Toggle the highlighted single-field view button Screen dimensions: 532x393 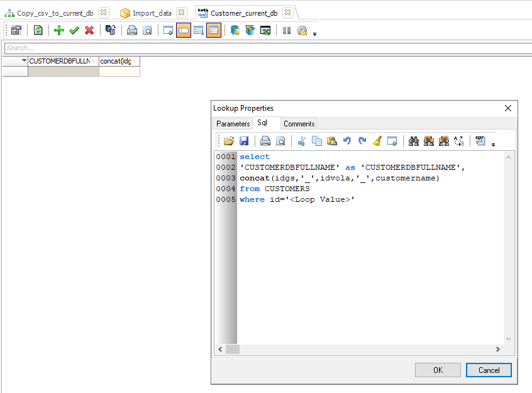pyautogui.click(x=184, y=31)
